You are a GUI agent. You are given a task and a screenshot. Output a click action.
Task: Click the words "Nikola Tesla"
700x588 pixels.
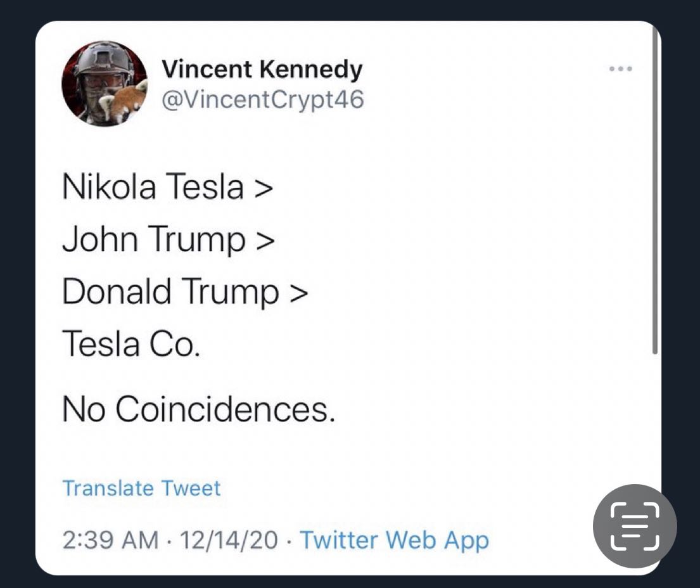point(153,188)
